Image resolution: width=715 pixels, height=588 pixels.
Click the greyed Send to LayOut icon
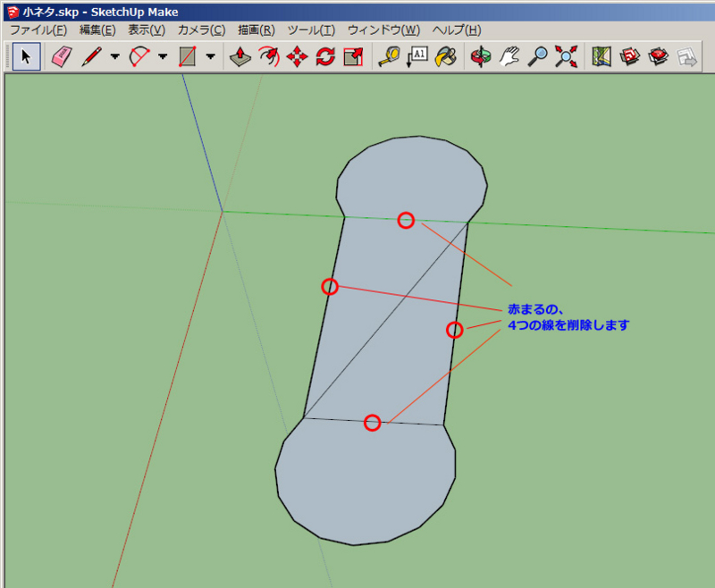pyautogui.click(x=686, y=56)
